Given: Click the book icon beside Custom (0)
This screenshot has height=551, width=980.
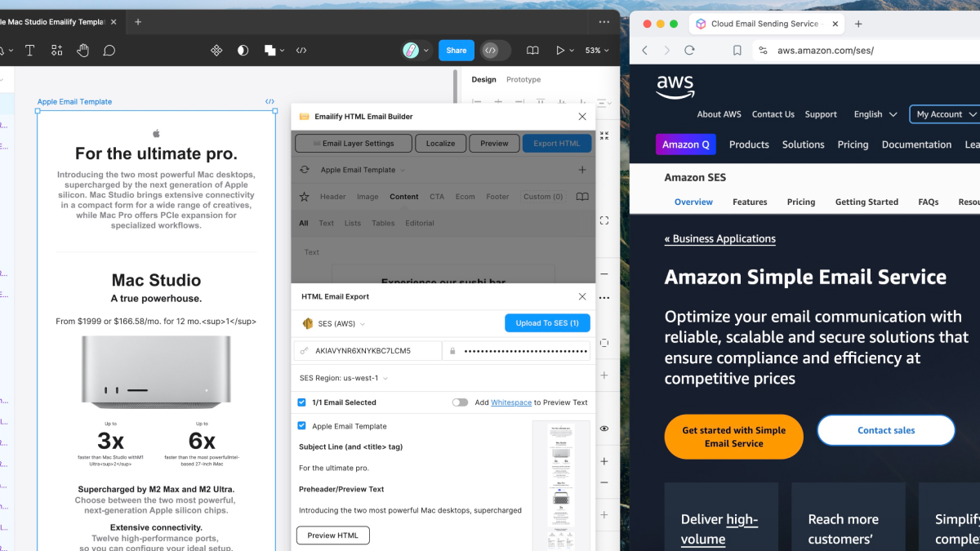Looking at the screenshot, I should (x=582, y=197).
